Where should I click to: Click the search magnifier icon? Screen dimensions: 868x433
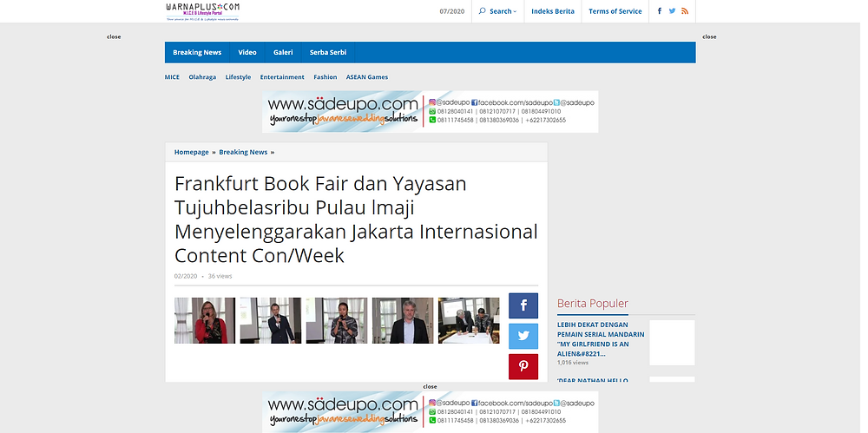point(482,11)
